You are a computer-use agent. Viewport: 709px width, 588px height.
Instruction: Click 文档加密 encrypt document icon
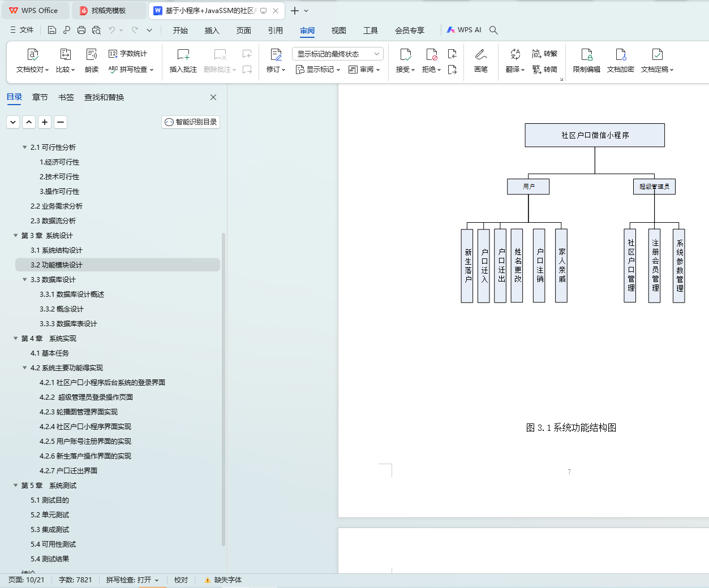click(621, 55)
